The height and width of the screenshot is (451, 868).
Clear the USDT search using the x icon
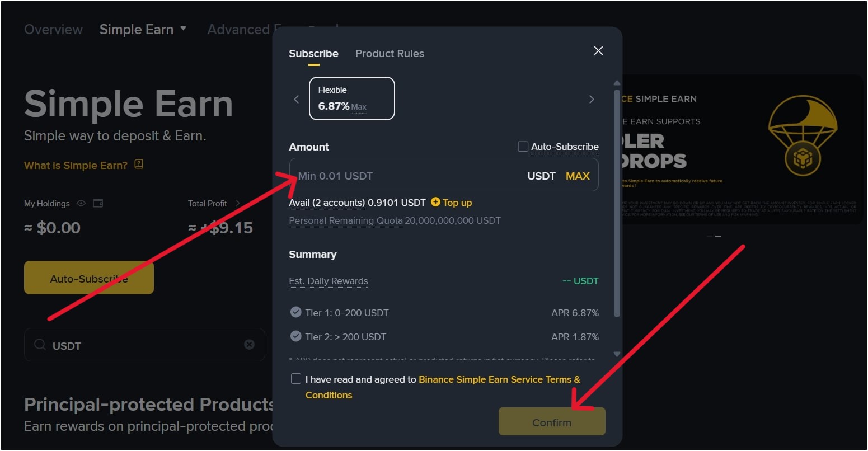point(249,345)
